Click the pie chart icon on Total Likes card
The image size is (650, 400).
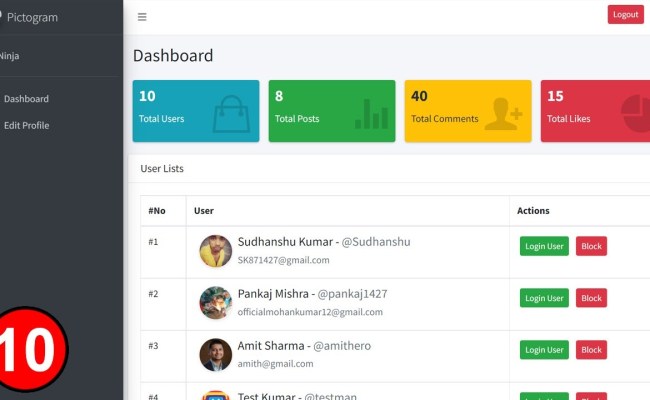pyautogui.click(x=635, y=113)
